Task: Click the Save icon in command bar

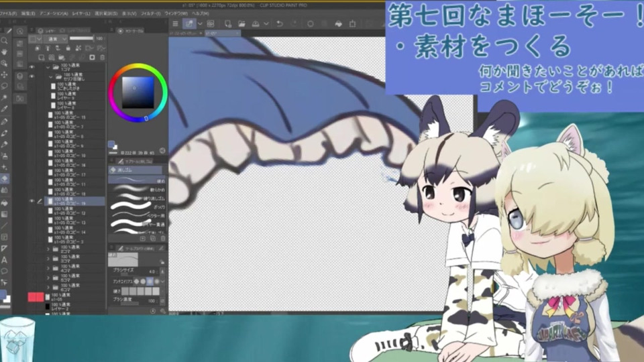Action: [x=256, y=24]
